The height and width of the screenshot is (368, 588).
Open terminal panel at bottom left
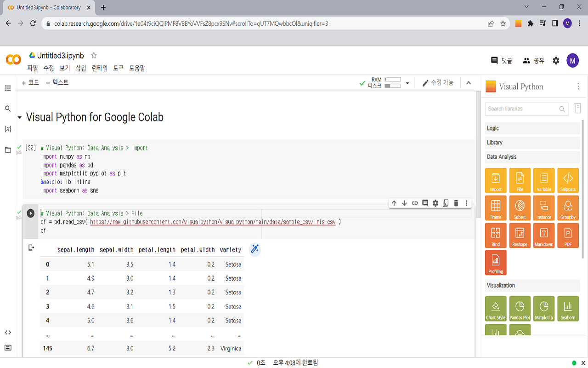point(8,348)
